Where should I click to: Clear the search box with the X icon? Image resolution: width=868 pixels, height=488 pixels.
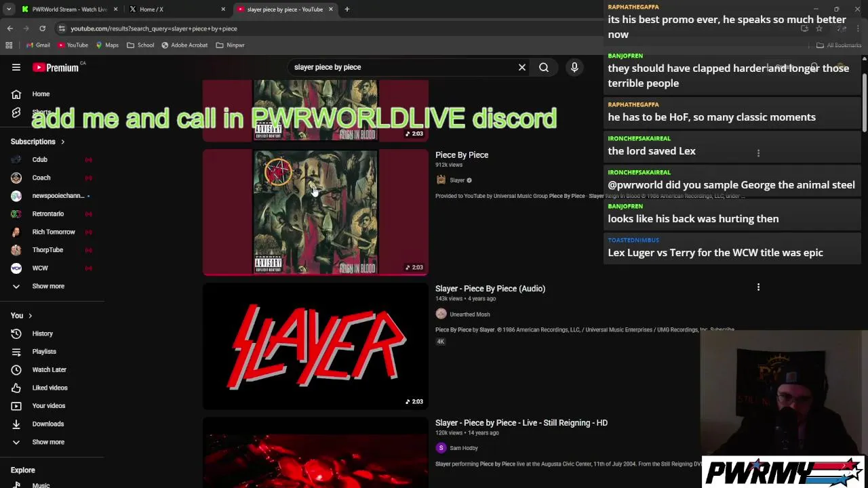click(522, 67)
